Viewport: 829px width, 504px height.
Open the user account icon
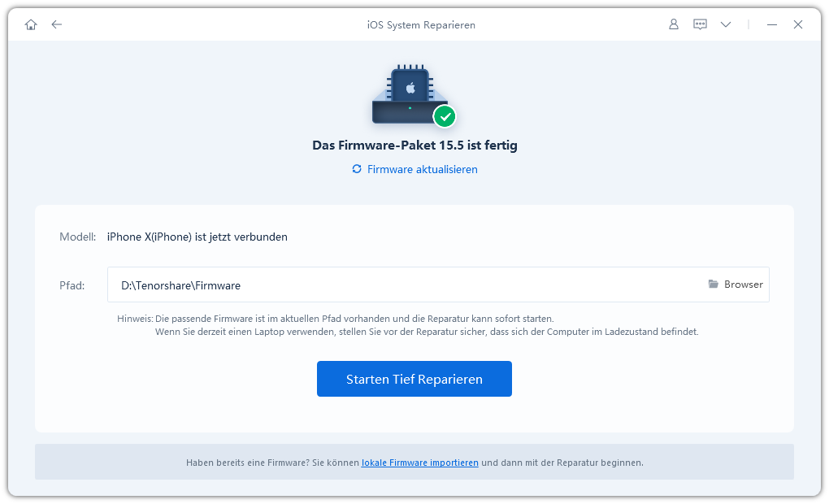674,24
